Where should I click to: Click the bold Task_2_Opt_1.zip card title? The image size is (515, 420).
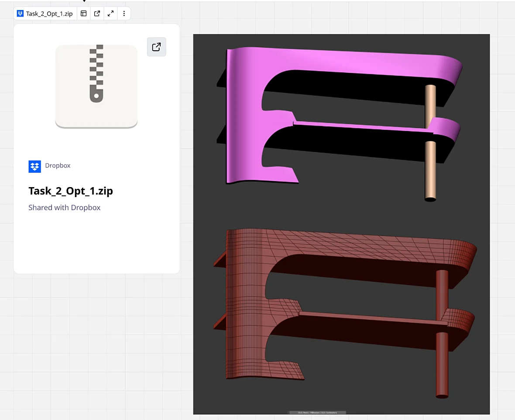[x=71, y=191]
